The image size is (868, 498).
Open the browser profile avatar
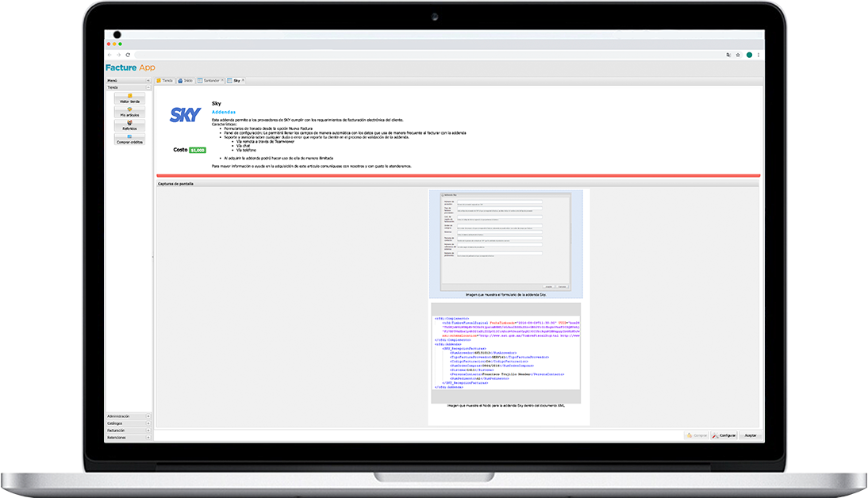pos(748,55)
